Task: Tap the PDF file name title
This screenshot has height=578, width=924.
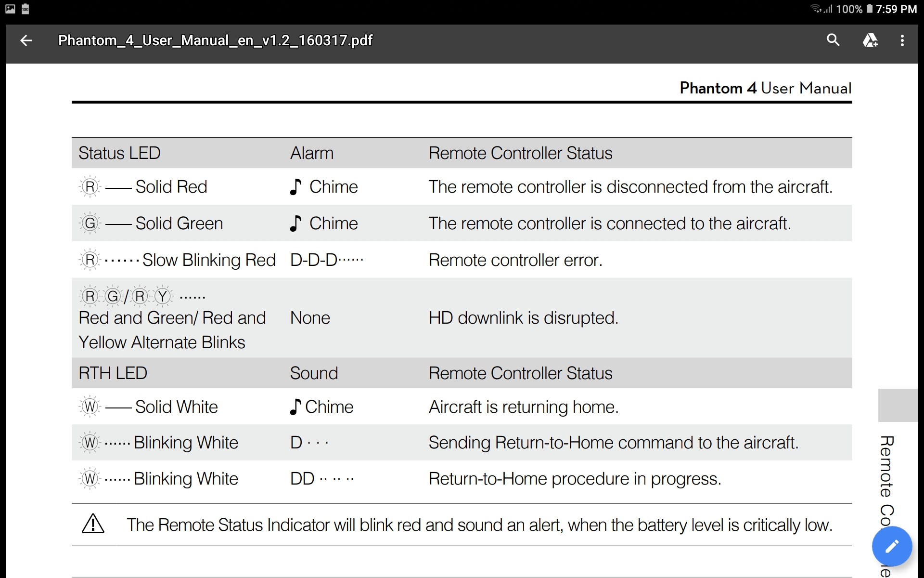Action: pyautogui.click(x=216, y=40)
